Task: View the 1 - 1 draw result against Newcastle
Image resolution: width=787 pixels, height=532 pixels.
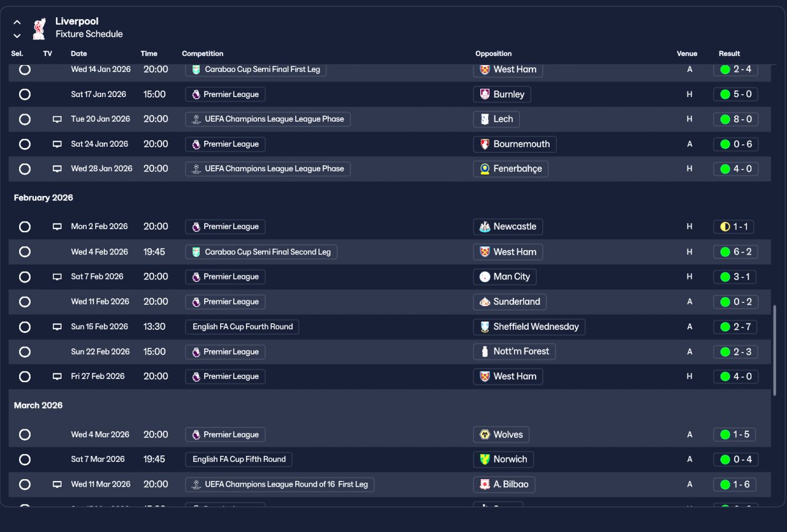Action: (x=734, y=227)
